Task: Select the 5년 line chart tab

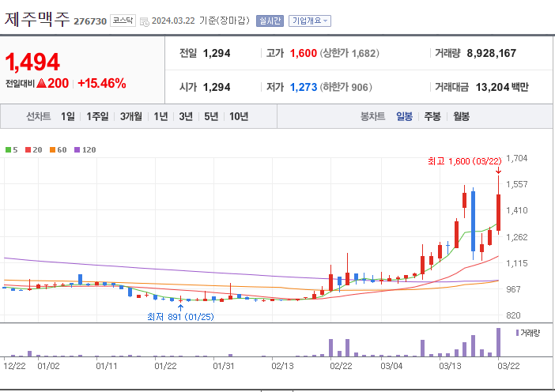Action: 211,116
